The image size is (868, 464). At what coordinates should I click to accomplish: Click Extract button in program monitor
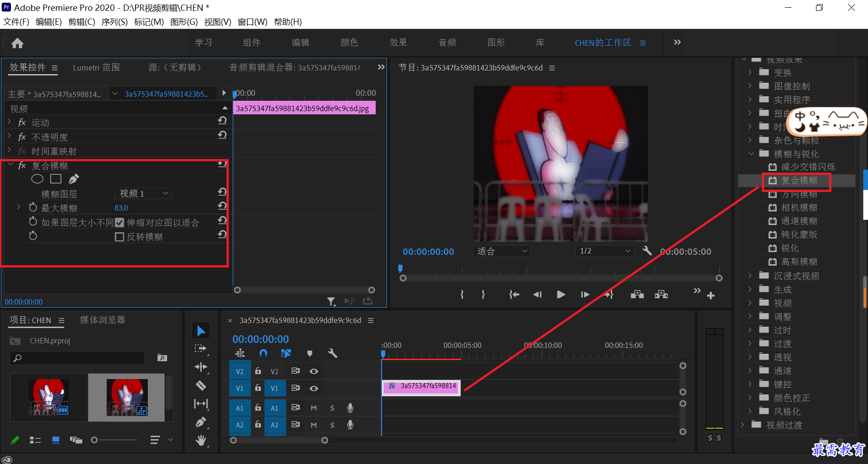coord(661,295)
